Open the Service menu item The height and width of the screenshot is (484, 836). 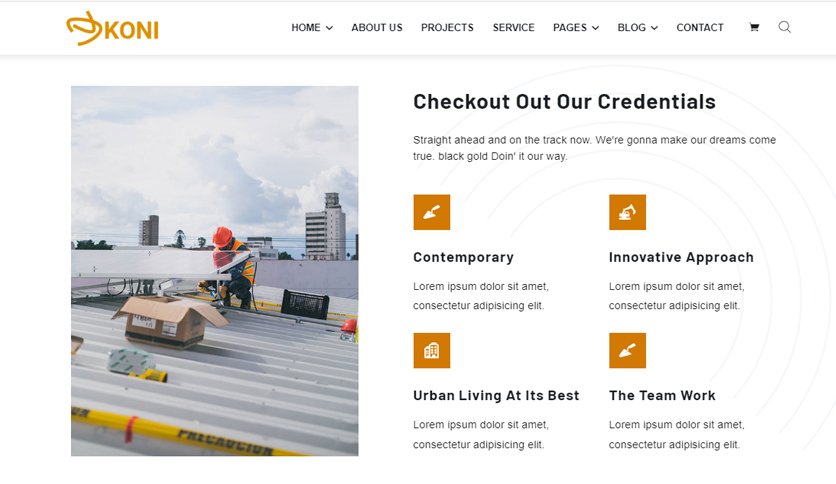[x=513, y=28]
